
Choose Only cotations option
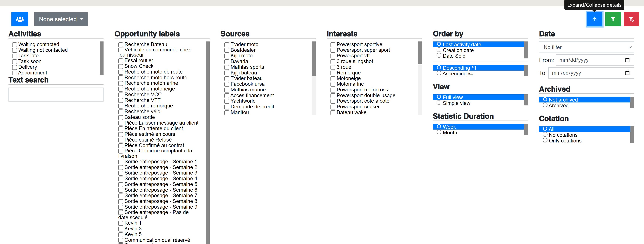[545, 140]
